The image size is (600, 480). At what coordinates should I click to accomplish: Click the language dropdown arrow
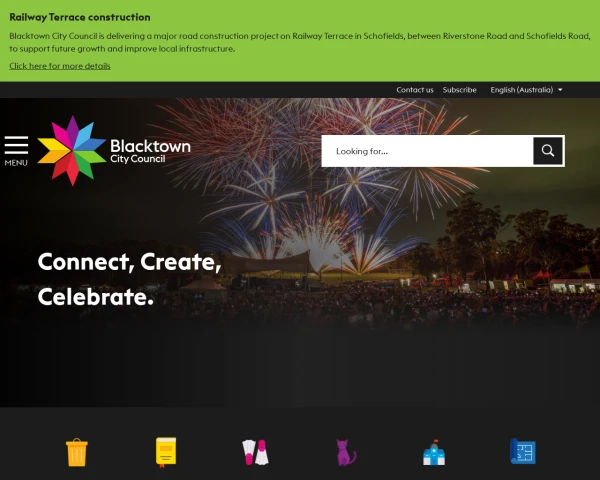coord(560,90)
